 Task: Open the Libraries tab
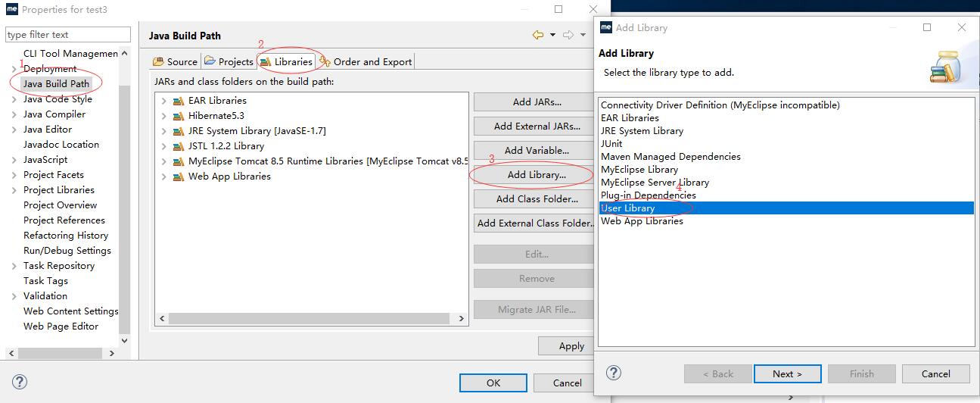coord(286,61)
